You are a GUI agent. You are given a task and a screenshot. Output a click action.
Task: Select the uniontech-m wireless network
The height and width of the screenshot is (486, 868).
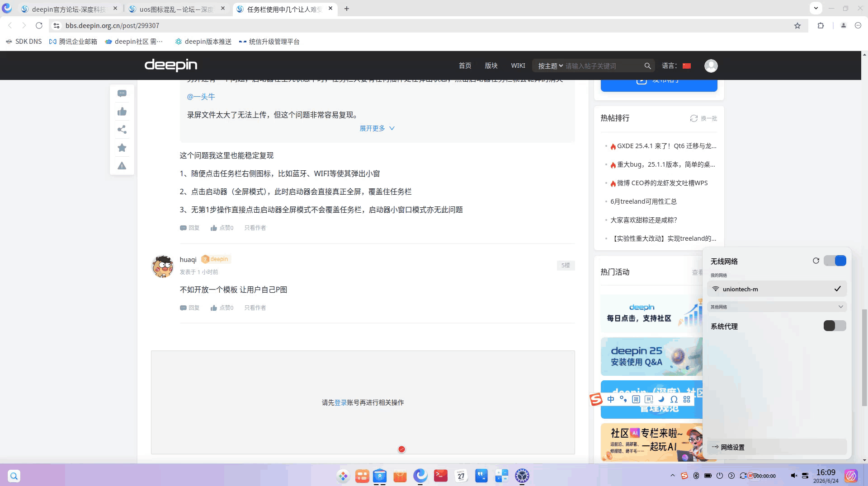[x=777, y=289]
